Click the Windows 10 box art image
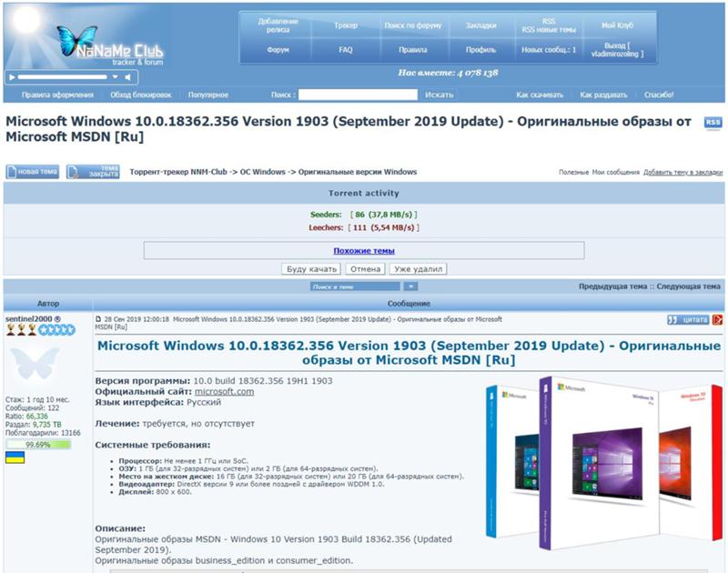728x573 pixels. click(604, 463)
